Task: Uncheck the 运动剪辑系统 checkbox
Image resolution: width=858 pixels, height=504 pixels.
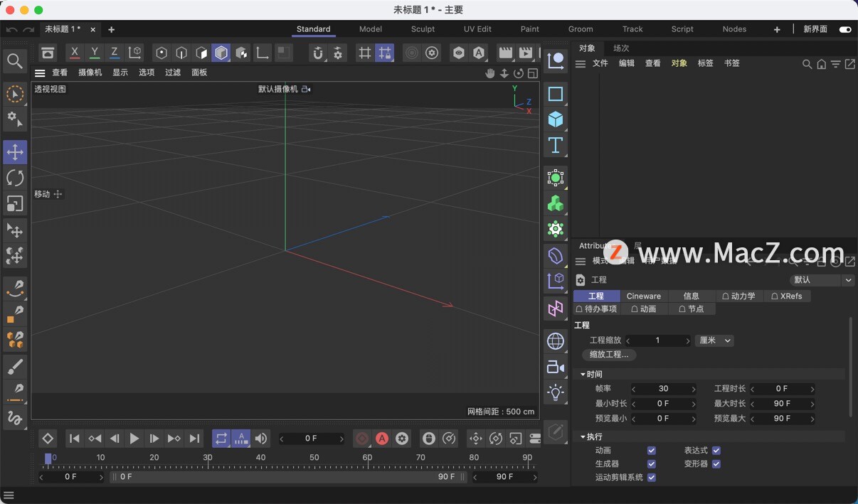Action: coord(651,478)
